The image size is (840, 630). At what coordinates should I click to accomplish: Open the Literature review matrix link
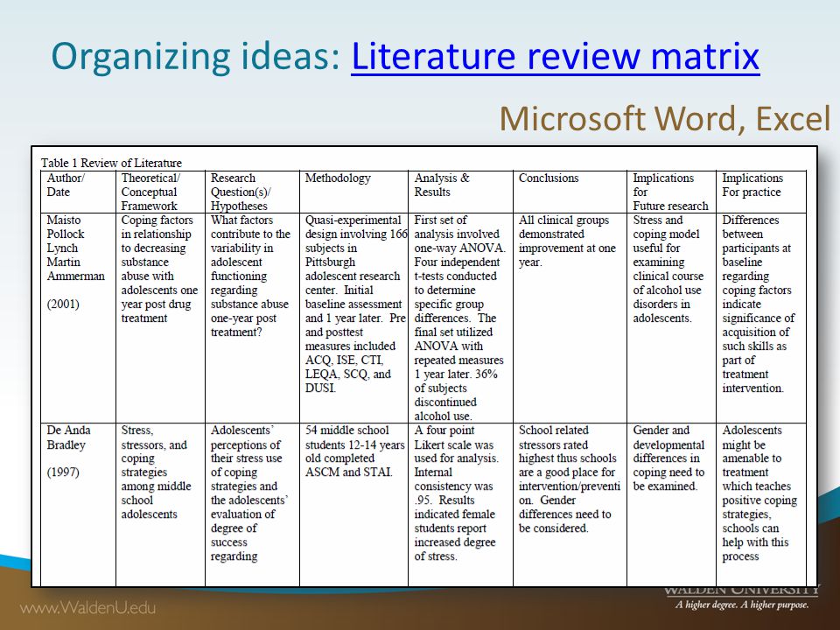pyautogui.click(x=555, y=56)
